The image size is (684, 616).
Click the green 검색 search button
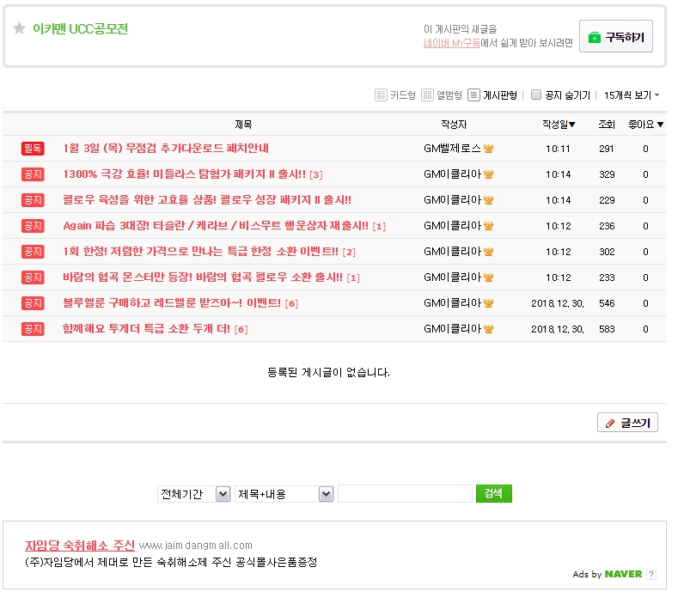(x=493, y=494)
